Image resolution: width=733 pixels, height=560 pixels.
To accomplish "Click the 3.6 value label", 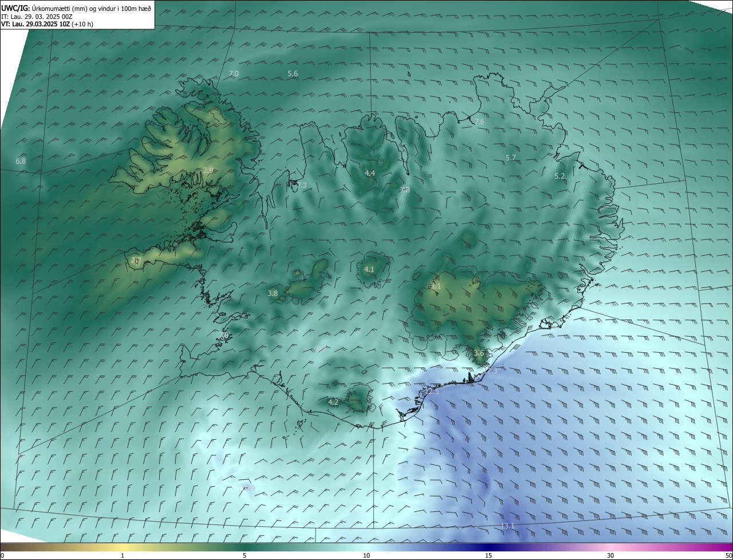I will click(479, 353).
